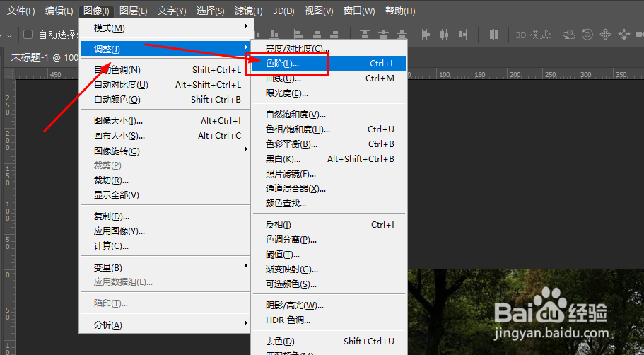Click the align bottom edges icon
The width and height of the screenshot is (644, 355).
274,35
